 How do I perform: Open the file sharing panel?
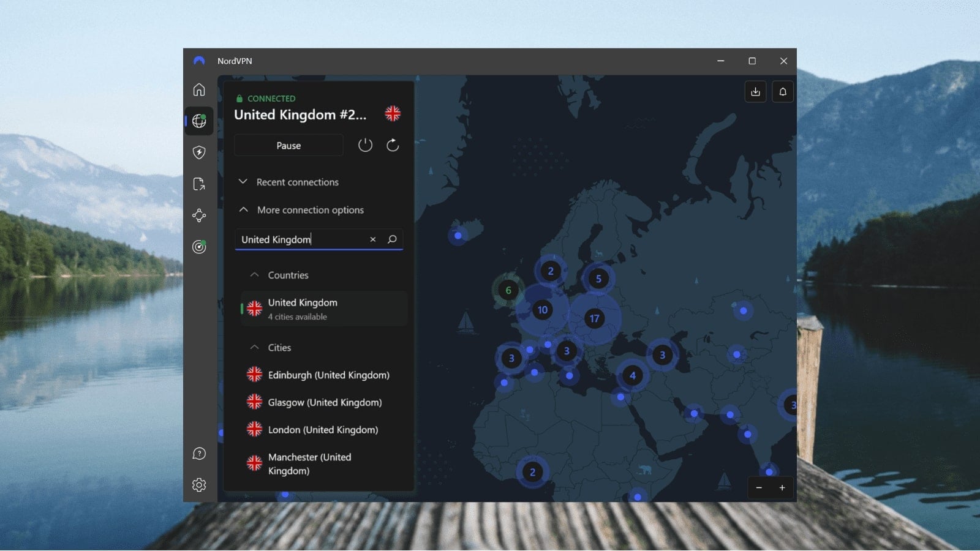(x=199, y=184)
